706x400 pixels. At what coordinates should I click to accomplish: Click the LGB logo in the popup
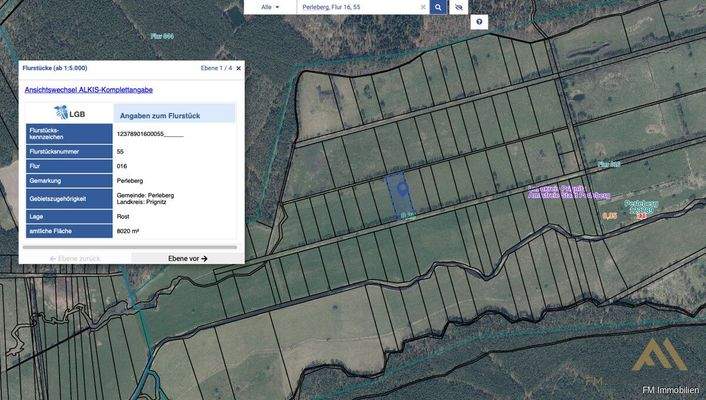(x=69, y=113)
